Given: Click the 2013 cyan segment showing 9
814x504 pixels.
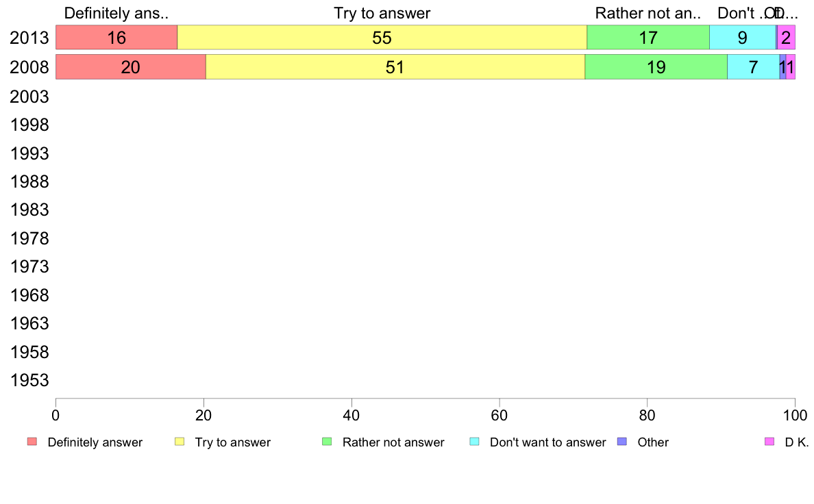Looking at the screenshot, I should tap(742, 38).
